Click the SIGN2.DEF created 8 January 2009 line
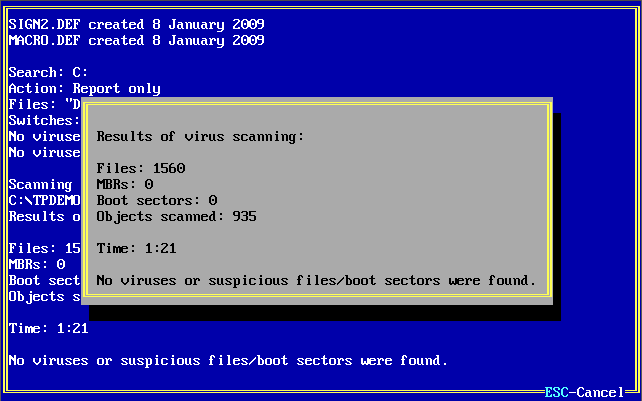Image resolution: width=642 pixels, height=401 pixels. point(136,24)
